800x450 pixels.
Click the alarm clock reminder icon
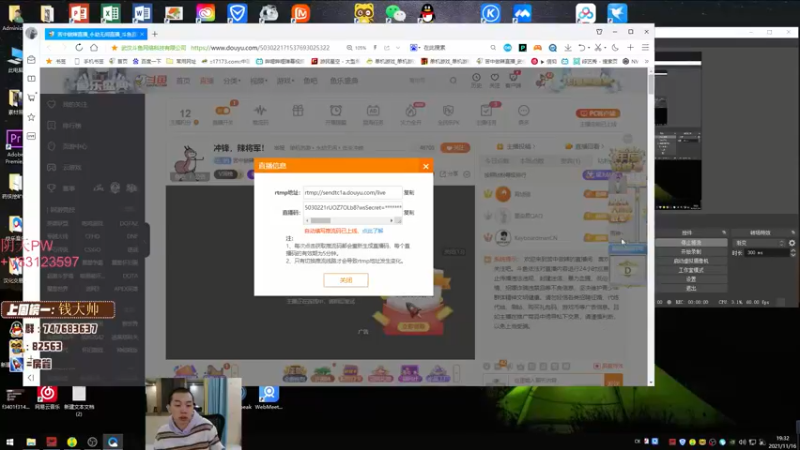pos(336,111)
